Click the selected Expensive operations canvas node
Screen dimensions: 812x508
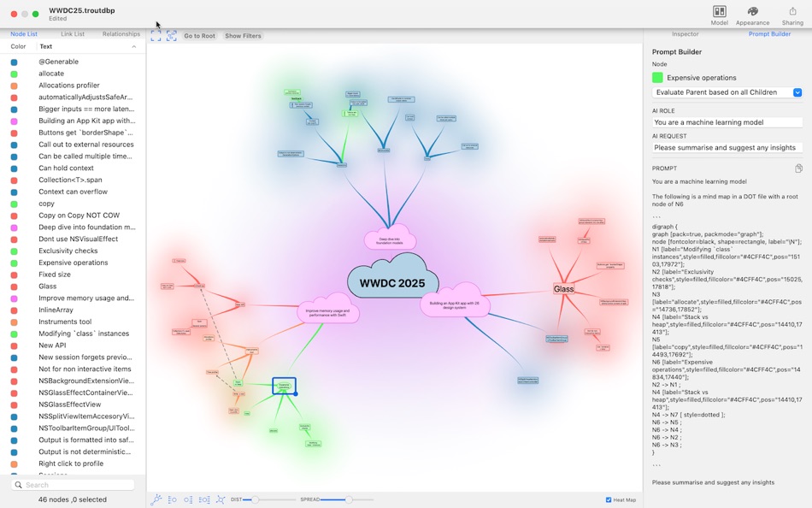pyautogui.click(x=284, y=386)
